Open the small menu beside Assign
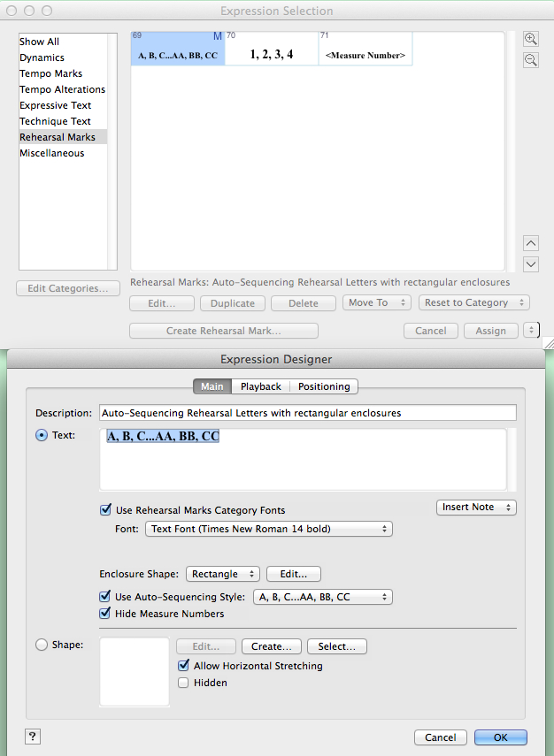Viewport: 554px width, 756px height. tap(531, 330)
